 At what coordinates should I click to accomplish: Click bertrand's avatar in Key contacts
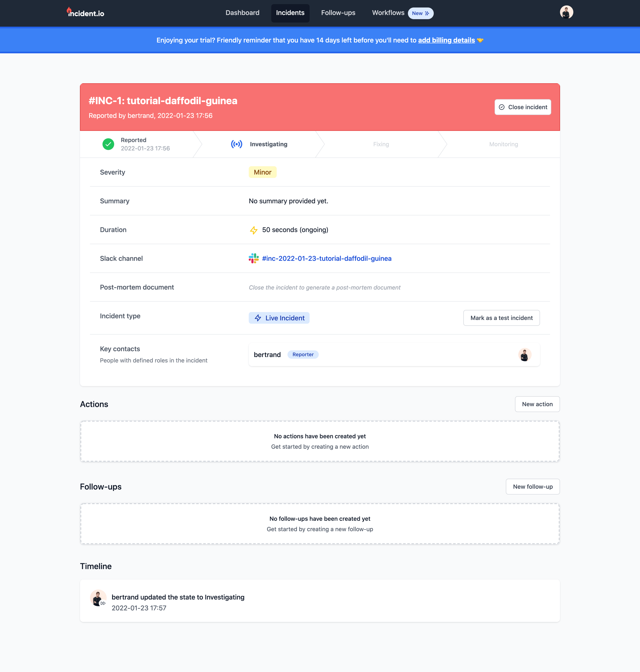(x=524, y=355)
